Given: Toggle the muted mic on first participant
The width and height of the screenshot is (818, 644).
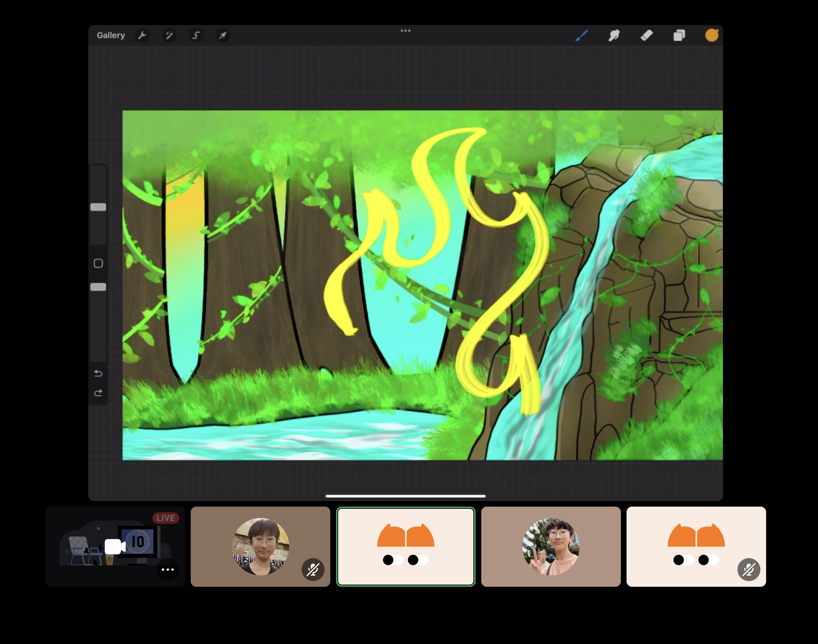Looking at the screenshot, I should click(313, 569).
